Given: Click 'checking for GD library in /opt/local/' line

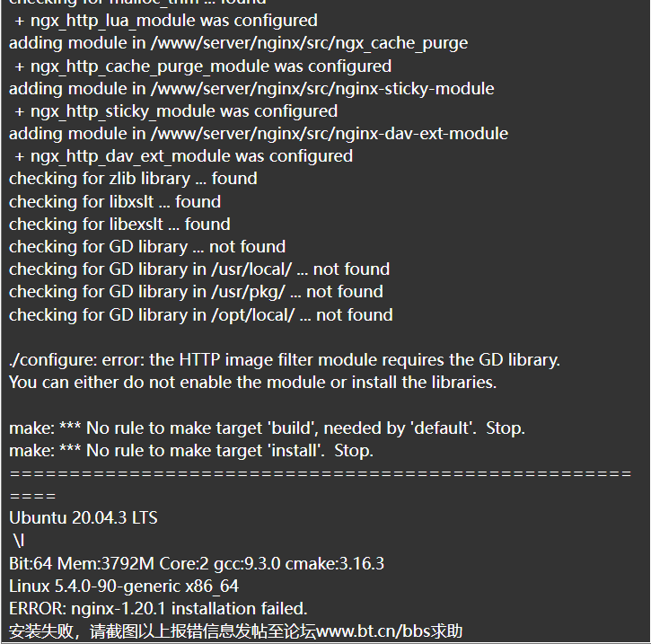Looking at the screenshot, I should 201,315.
